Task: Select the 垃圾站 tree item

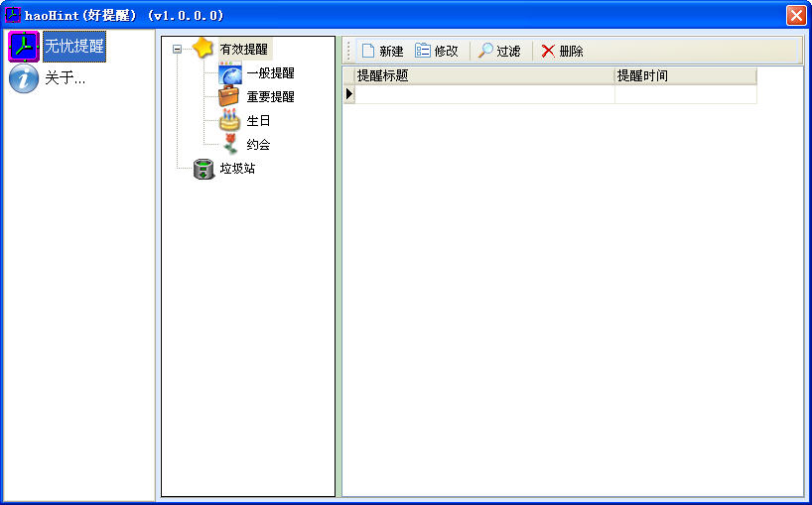Action: point(237,169)
